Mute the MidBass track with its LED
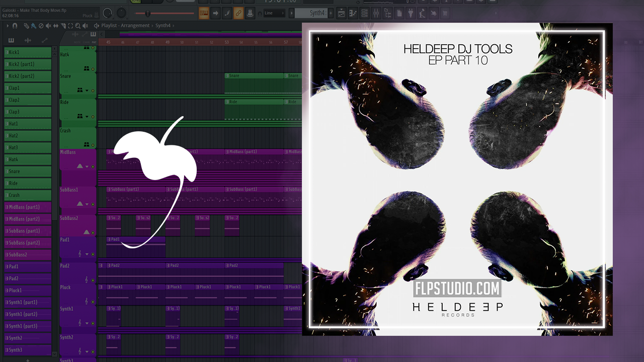This screenshot has height=362, width=644. click(93, 166)
